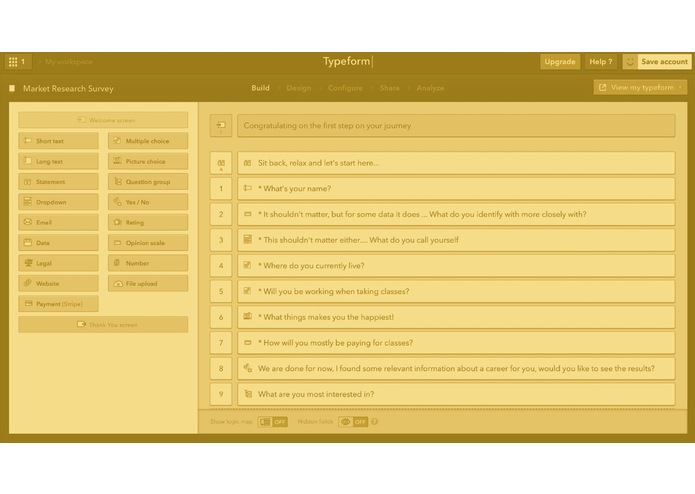Screen dimensions: 695x494
Task: Click the Upgrade button
Action: click(560, 62)
